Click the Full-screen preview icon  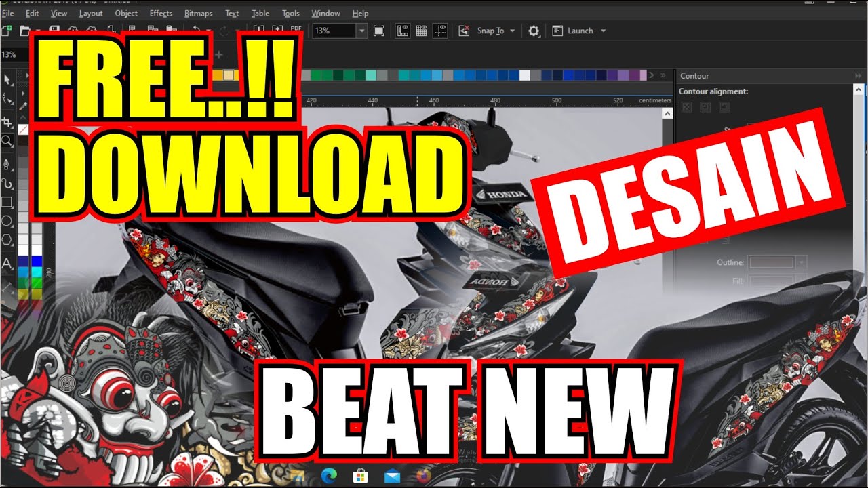tap(379, 30)
